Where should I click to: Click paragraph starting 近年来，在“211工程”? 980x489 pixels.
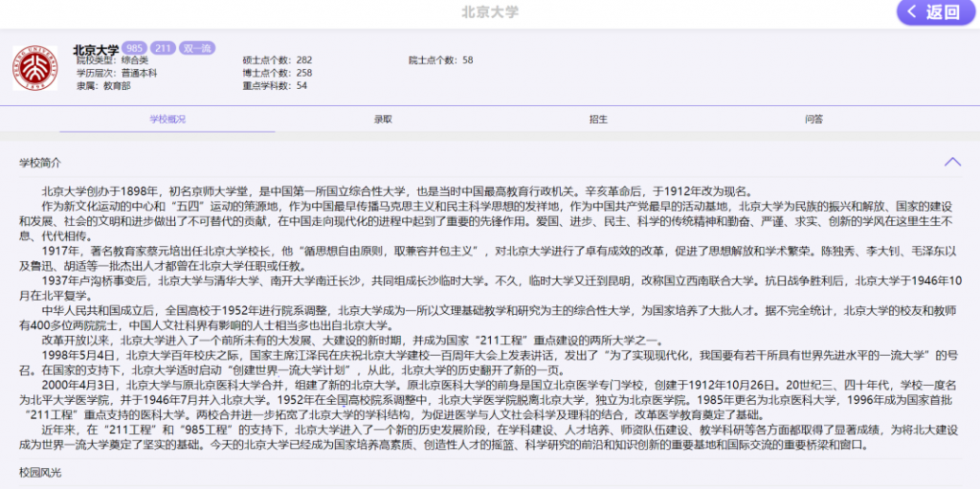(x=489, y=437)
